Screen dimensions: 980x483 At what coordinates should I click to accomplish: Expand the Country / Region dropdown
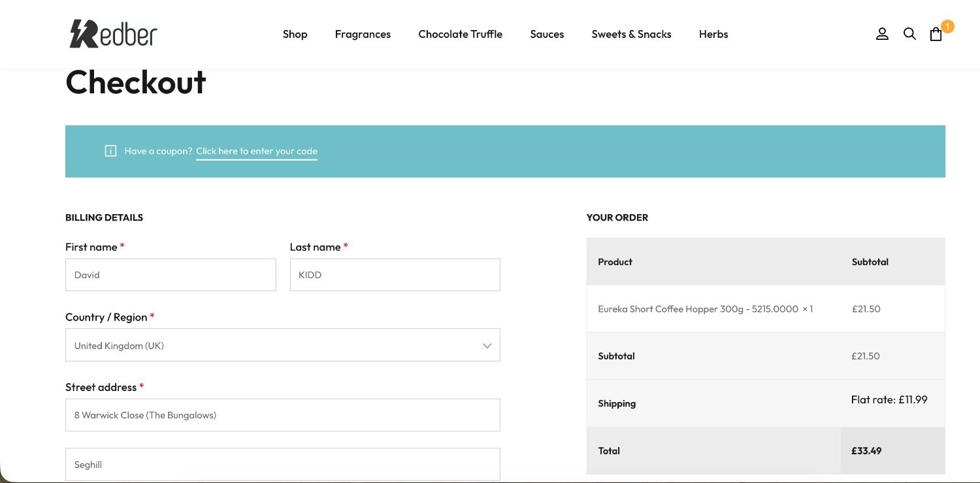point(282,345)
